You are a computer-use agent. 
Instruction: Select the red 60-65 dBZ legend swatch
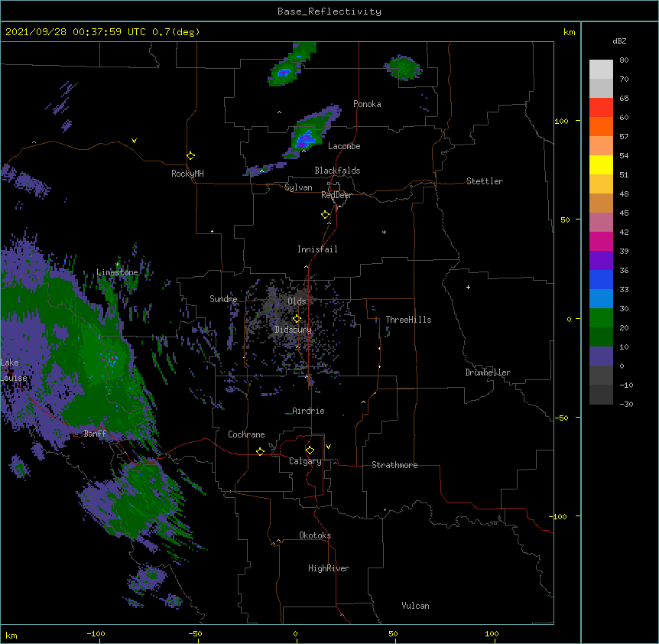pos(601,108)
